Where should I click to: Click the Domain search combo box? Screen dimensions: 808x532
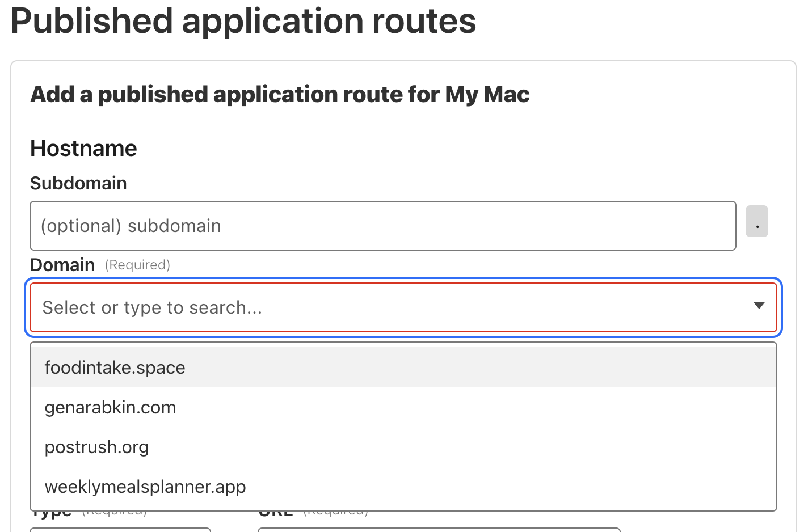tap(392, 307)
